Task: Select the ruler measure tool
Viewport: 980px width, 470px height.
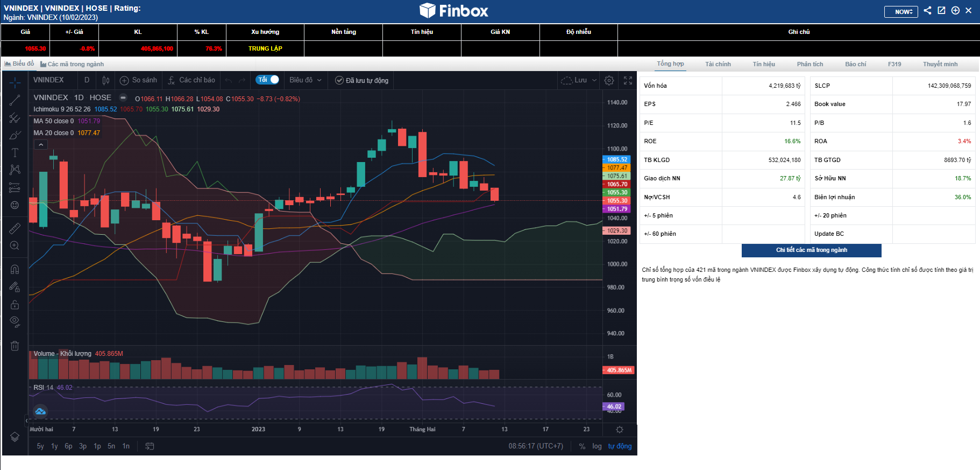Action: pyautogui.click(x=15, y=228)
